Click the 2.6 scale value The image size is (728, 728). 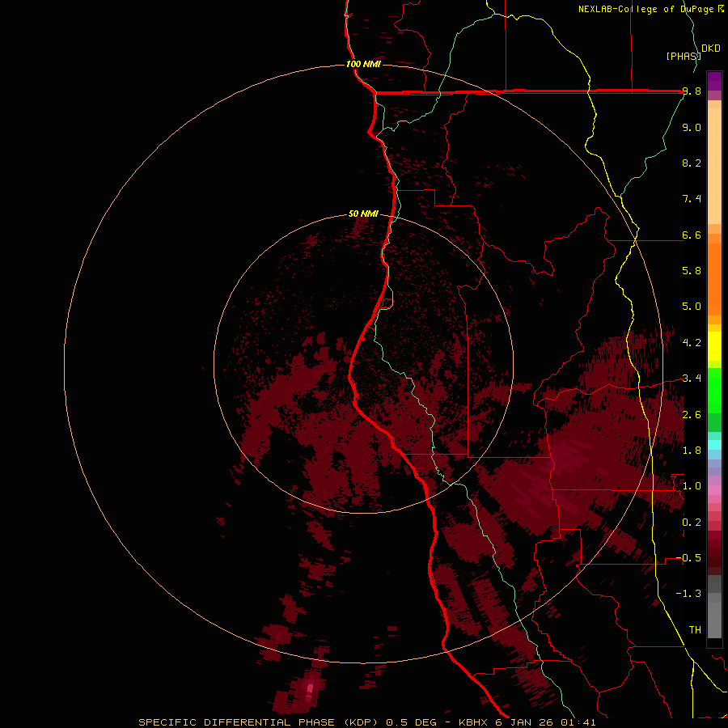click(692, 415)
